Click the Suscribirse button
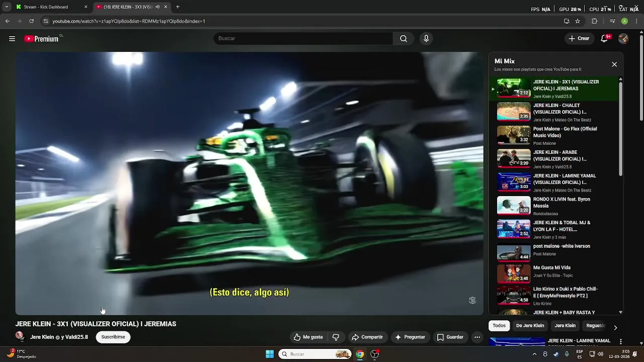Viewport: 644px width, 362px height. click(113, 337)
